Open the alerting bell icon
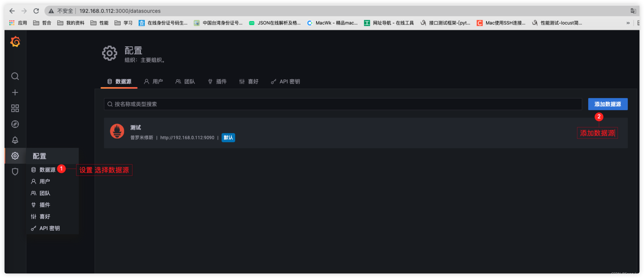 point(15,140)
